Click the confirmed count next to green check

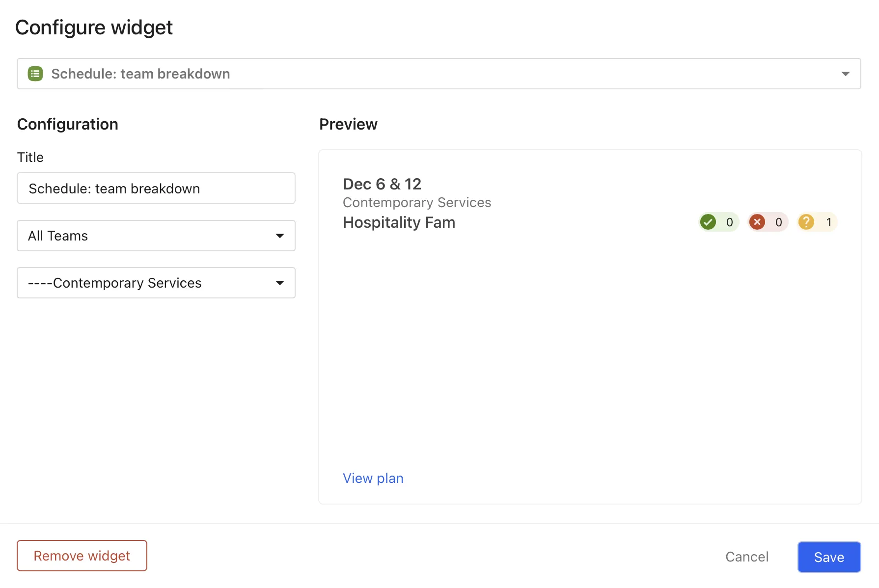(730, 222)
